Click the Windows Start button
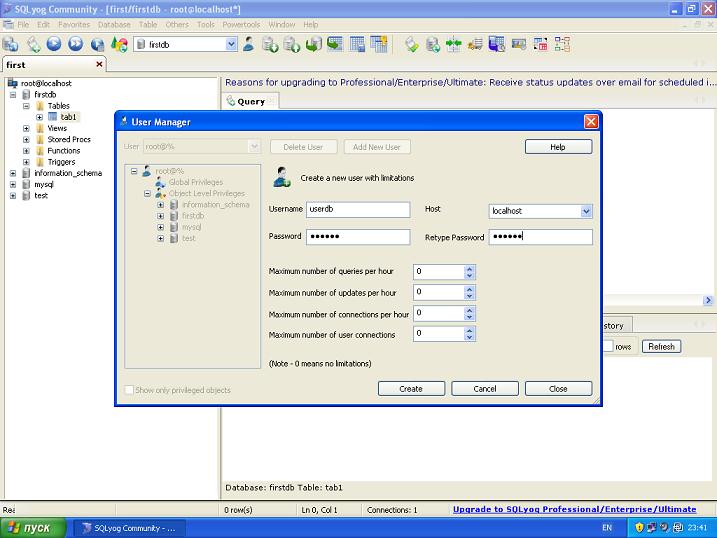The width and height of the screenshot is (717, 538). 33,528
